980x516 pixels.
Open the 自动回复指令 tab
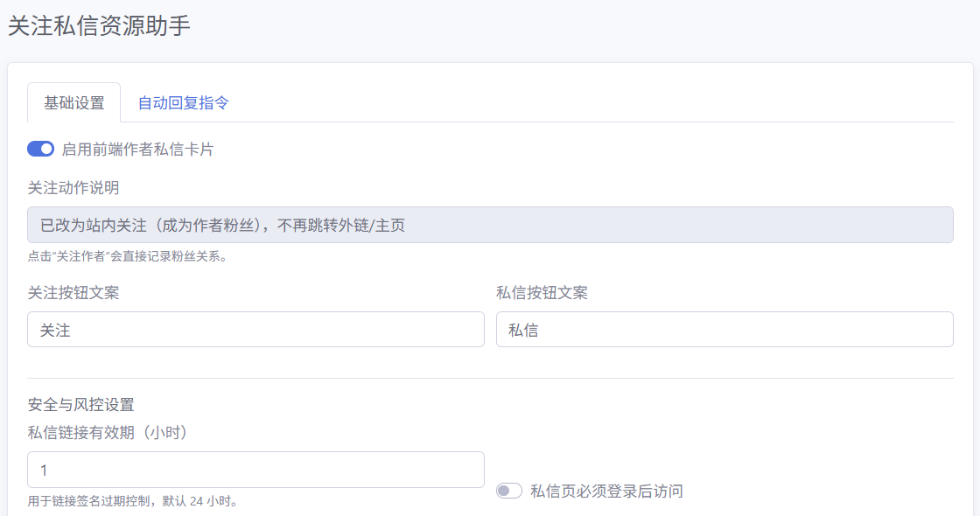coord(184,102)
